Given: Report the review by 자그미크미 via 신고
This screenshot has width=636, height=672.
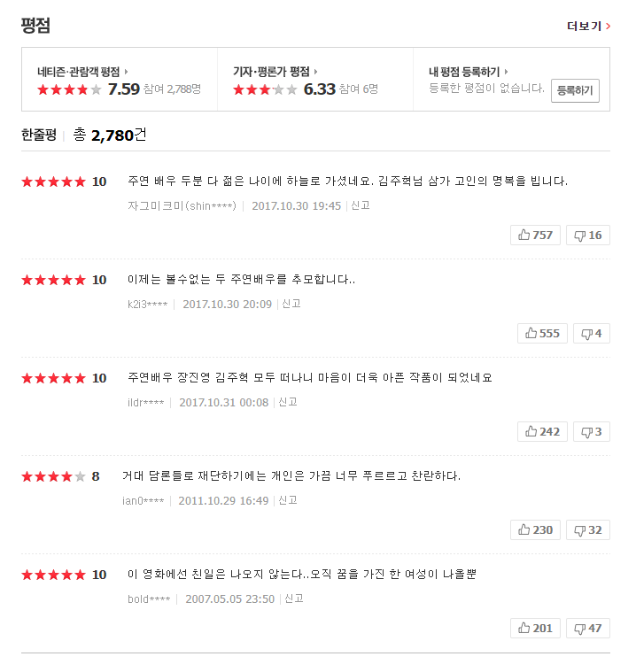Looking at the screenshot, I should coord(360,205).
